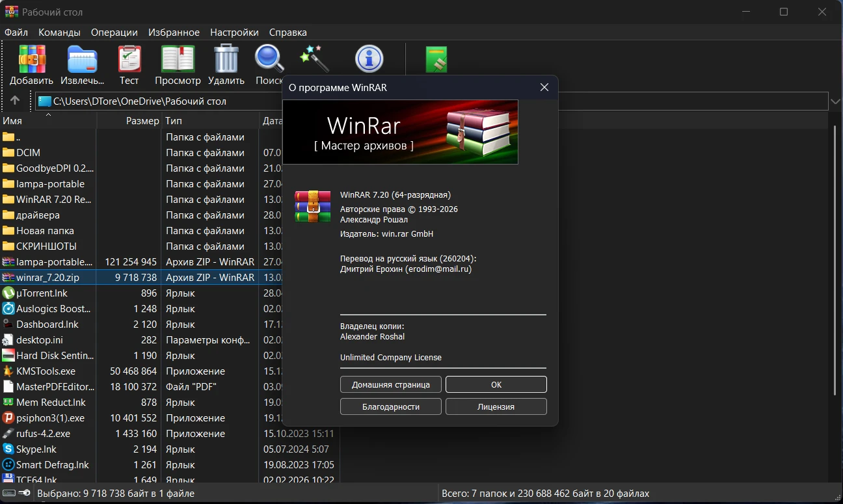Select the KMSTools.exe file row
Screen dimensions: 843x504
point(46,371)
